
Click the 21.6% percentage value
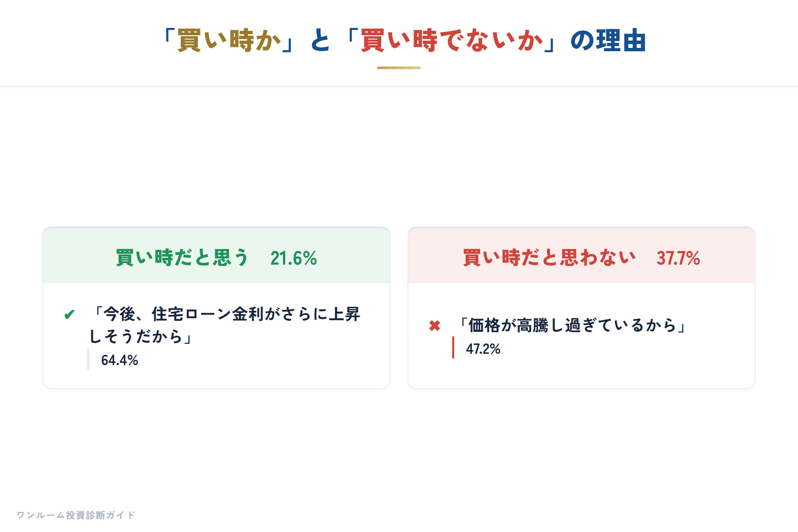pos(294,258)
